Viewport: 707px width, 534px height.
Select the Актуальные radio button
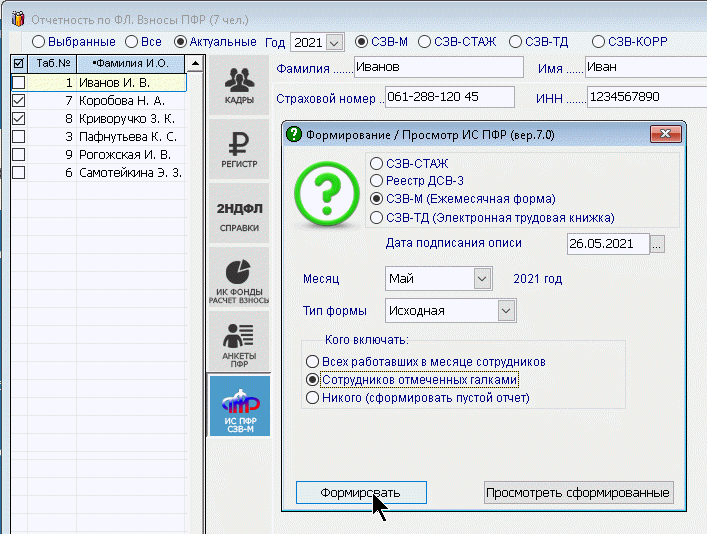[180, 42]
